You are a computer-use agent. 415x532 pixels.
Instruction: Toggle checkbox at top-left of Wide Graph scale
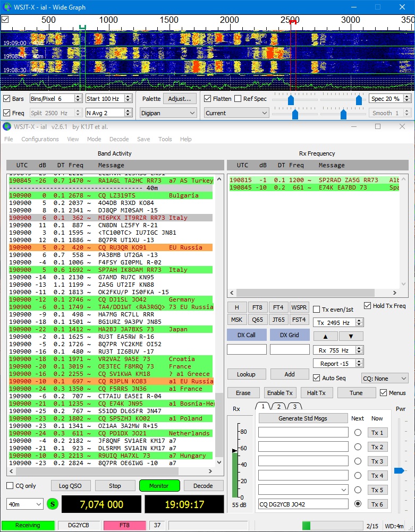click(x=5, y=19)
